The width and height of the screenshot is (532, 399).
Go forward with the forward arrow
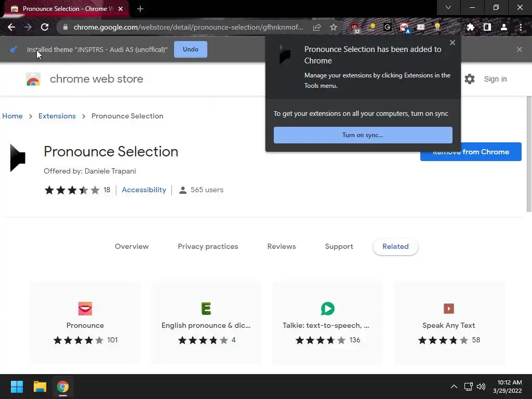pos(28,27)
